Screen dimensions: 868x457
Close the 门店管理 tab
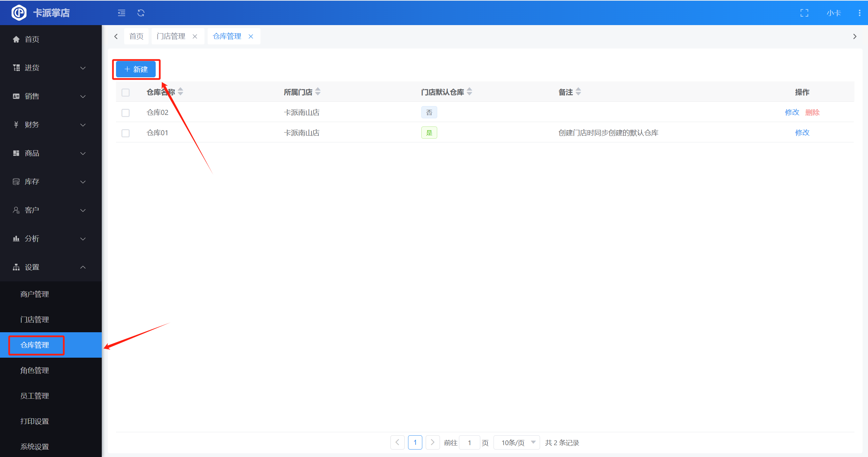tap(195, 36)
